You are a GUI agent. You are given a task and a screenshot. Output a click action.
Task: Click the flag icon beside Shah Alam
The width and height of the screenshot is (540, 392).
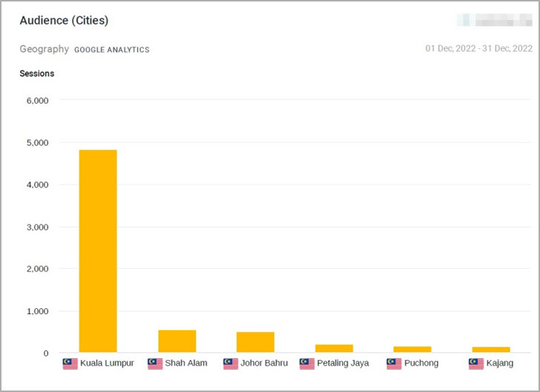point(155,363)
